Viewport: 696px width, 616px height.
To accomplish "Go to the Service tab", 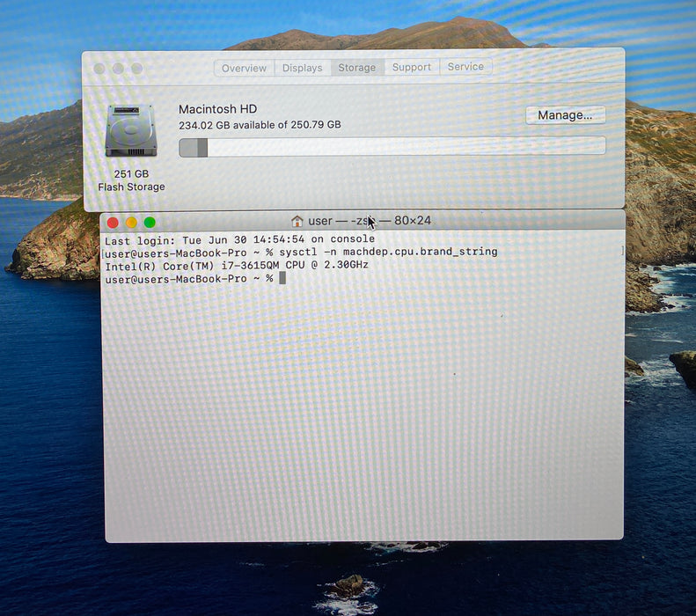I will click(x=465, y=67).
